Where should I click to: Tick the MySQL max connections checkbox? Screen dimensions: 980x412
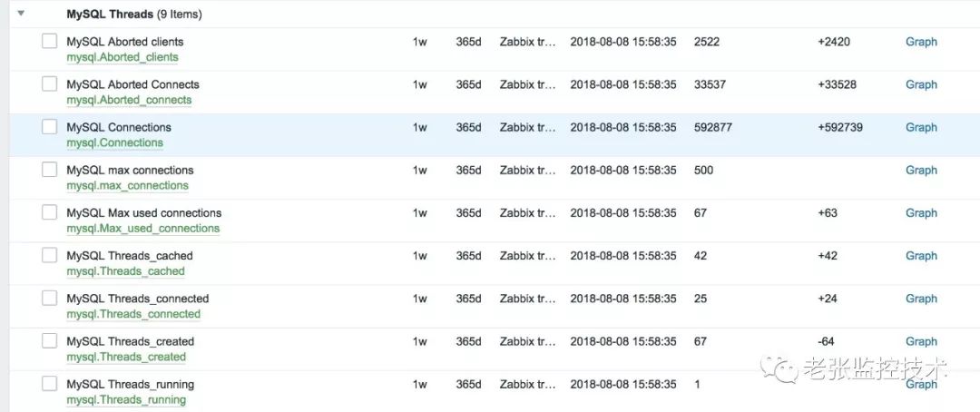click(49, 170)
